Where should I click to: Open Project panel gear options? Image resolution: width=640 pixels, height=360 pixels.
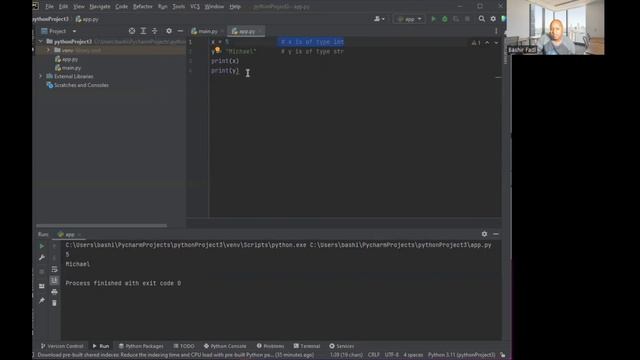coord(169,31)
